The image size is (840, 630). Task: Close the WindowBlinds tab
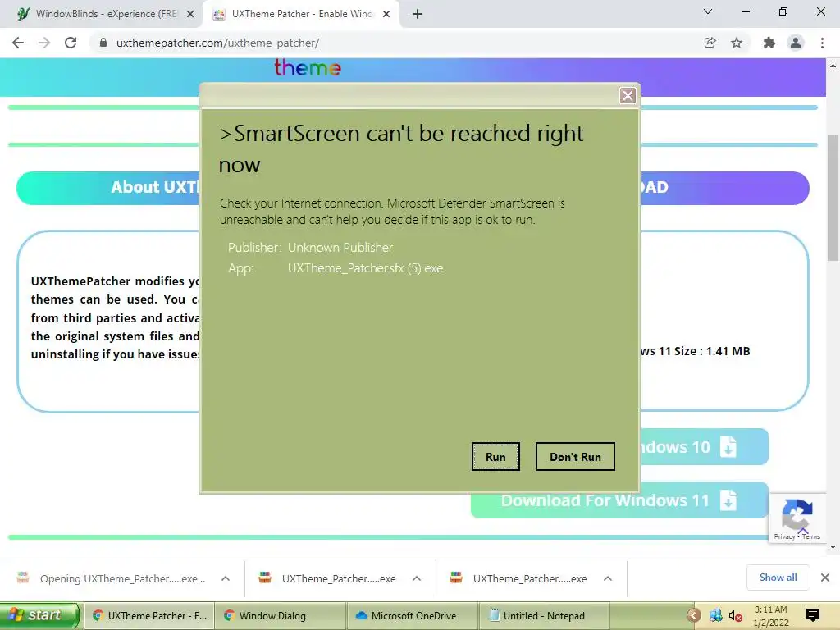190,14
